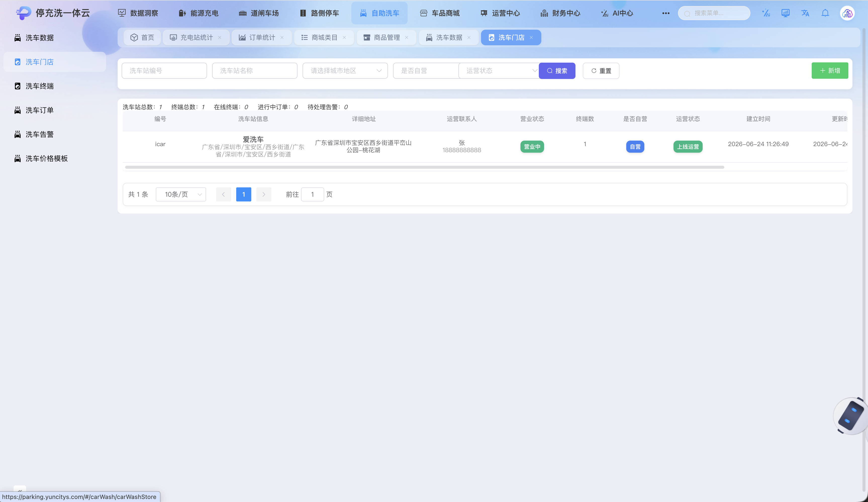Screen dimensions: 868x502
Task: Open the 数据洞察 top menu
Action: (x=138, y=13)
